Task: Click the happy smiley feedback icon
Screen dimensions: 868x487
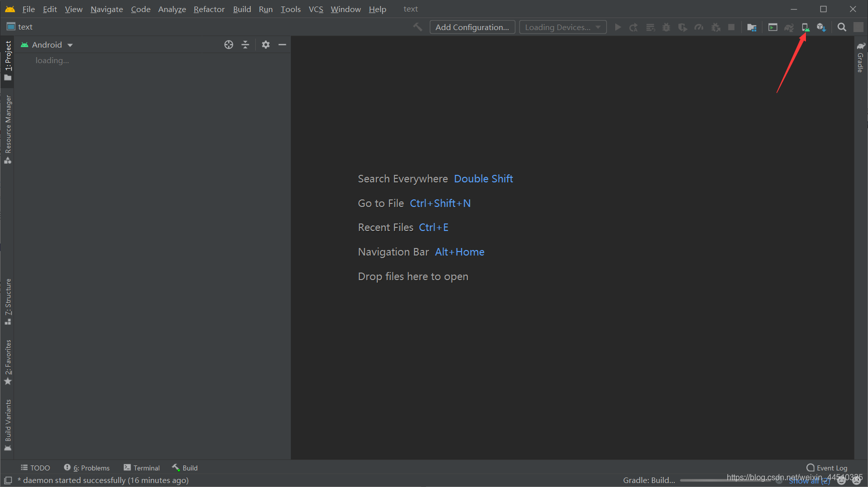Action: 842,481
